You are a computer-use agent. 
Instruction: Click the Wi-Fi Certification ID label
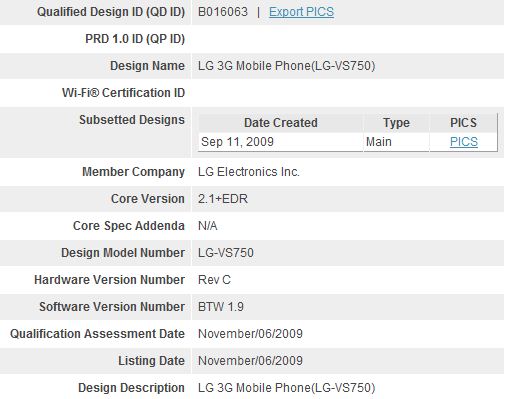[x=123, y=93]
